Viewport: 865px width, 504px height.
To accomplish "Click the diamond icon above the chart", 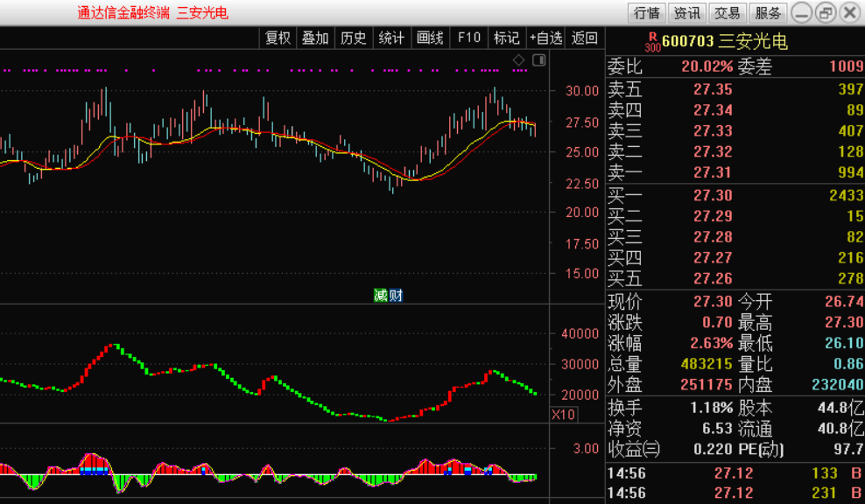I will coord(518,60).
